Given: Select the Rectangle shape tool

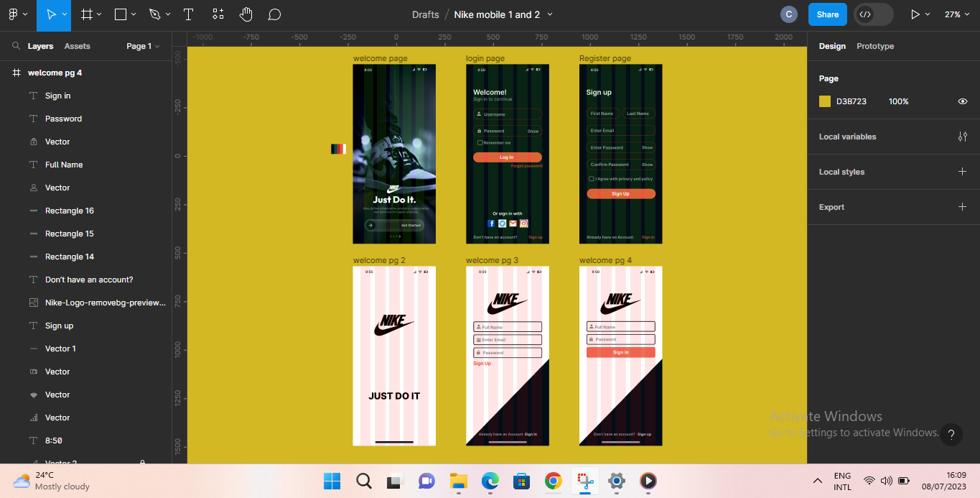Looking at the screenshot, I should coord(121,14).
